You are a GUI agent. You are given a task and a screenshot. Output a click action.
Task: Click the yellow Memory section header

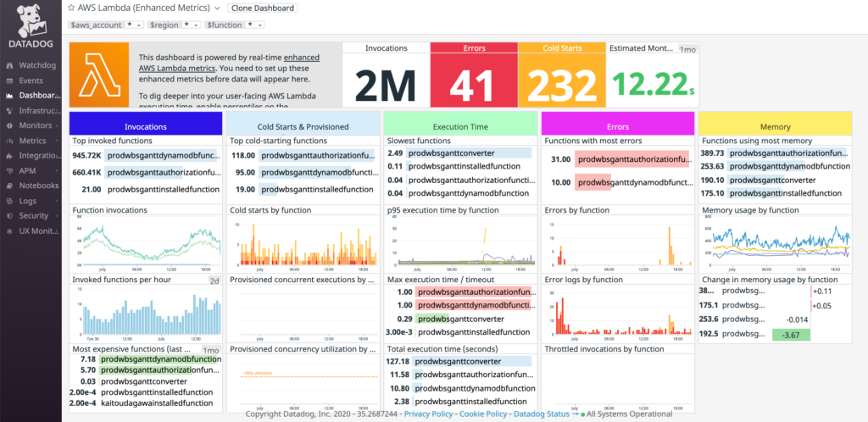click(x=775, y=124)
